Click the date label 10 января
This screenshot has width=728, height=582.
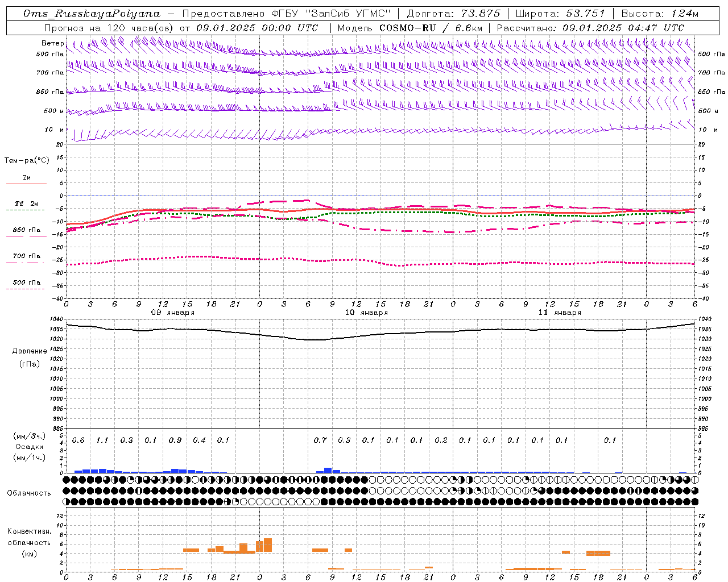tap(366, 313)
